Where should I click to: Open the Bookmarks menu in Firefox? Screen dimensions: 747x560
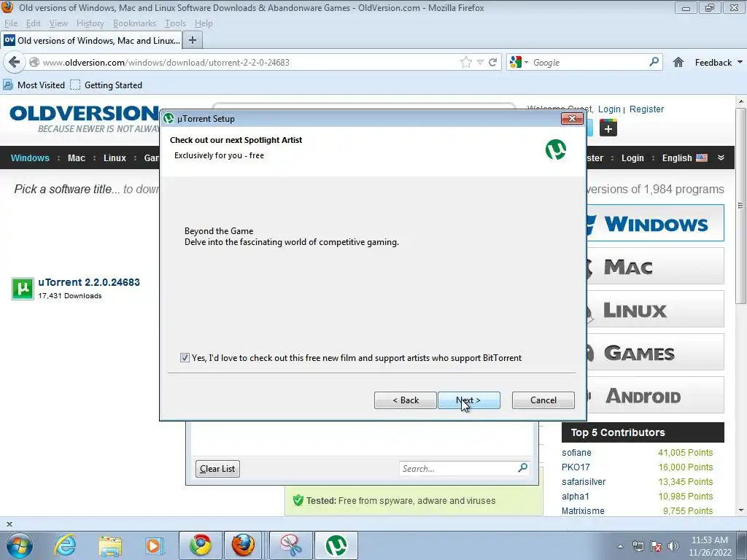(x=134, y=23)
